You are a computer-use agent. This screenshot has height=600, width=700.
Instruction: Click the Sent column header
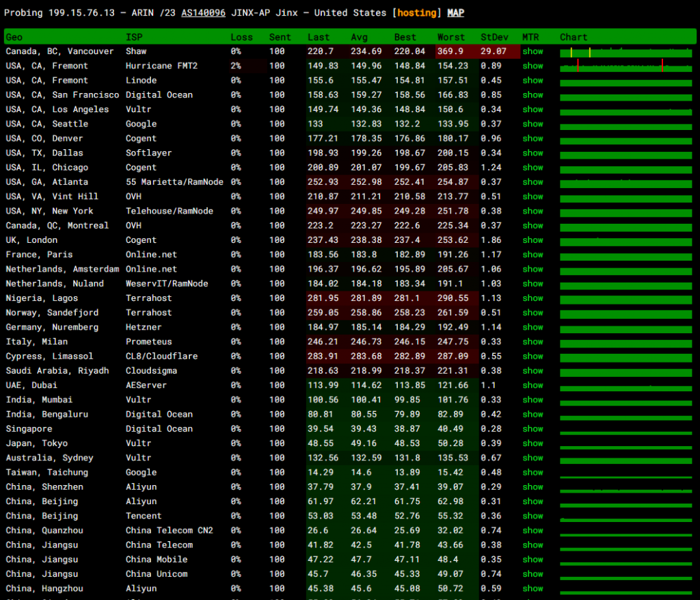pos(280,37)
